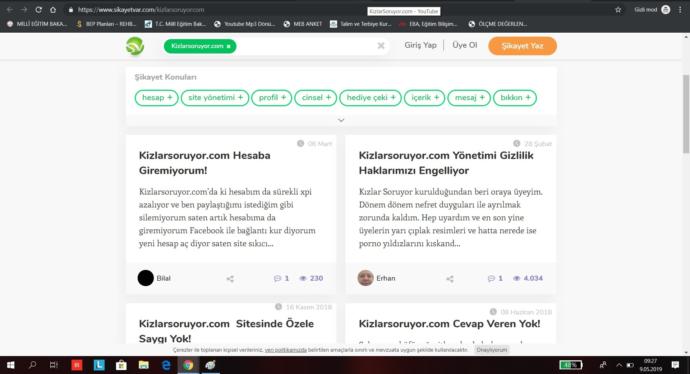The image size is (690, 374).
Task: Launch Edge browser from taskbar
Action: pos(166,365)
